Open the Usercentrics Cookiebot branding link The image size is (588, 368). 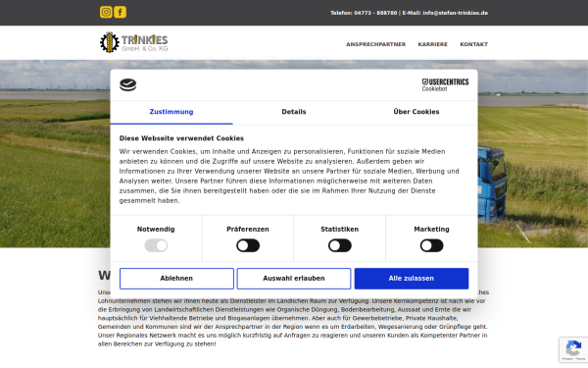click(445, 84)
